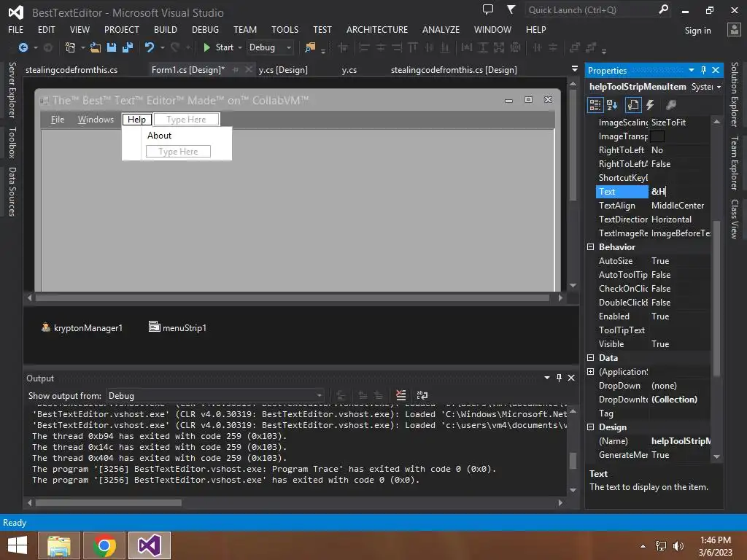Image resolution: width=747 pixels, height=560 pixels.
Task: Open the document tabs overflow dropdown
Action: tap(575, 69)
